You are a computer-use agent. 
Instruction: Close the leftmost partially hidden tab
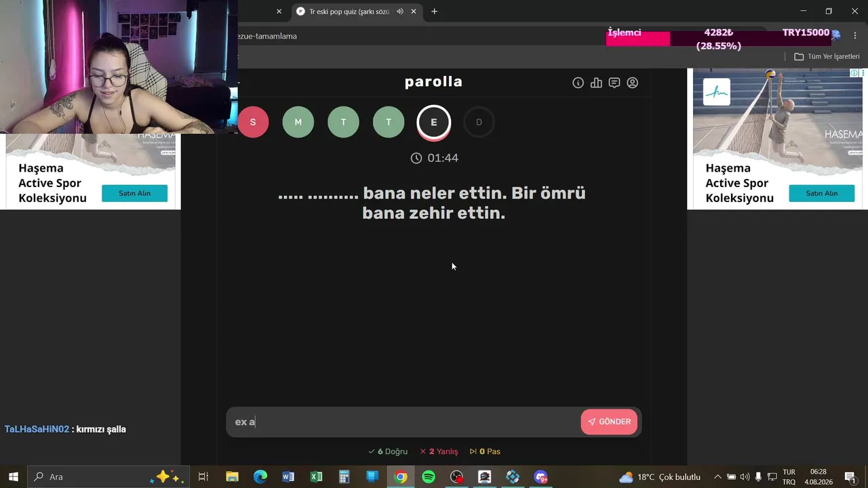279,12
